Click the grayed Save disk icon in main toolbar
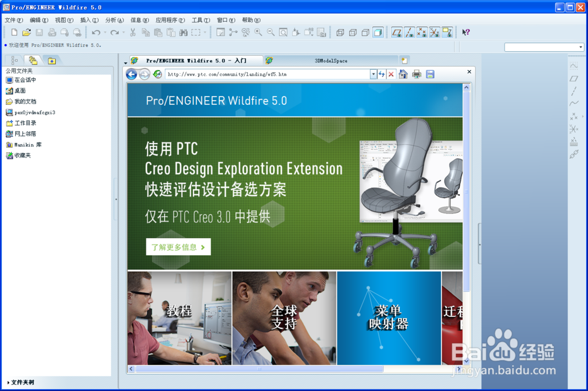 pos(39,32)
